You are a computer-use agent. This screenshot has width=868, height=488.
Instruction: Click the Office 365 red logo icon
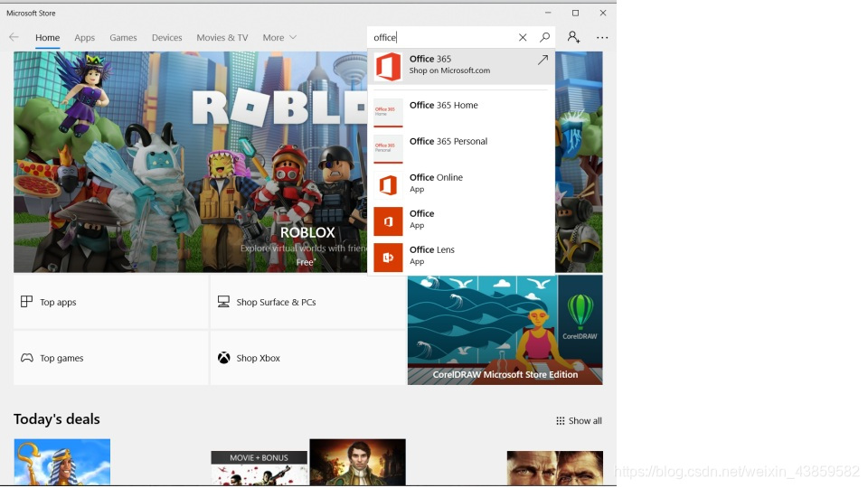pos(388,66)
